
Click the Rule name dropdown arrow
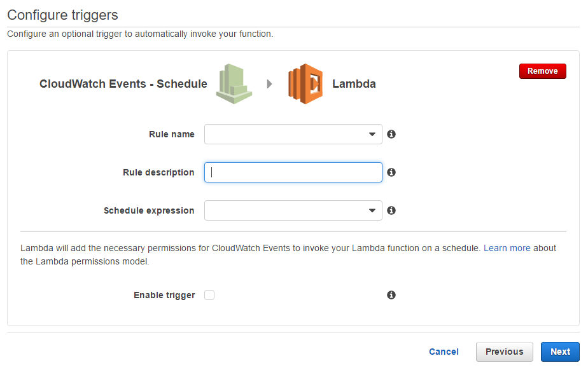click(372, 134)
